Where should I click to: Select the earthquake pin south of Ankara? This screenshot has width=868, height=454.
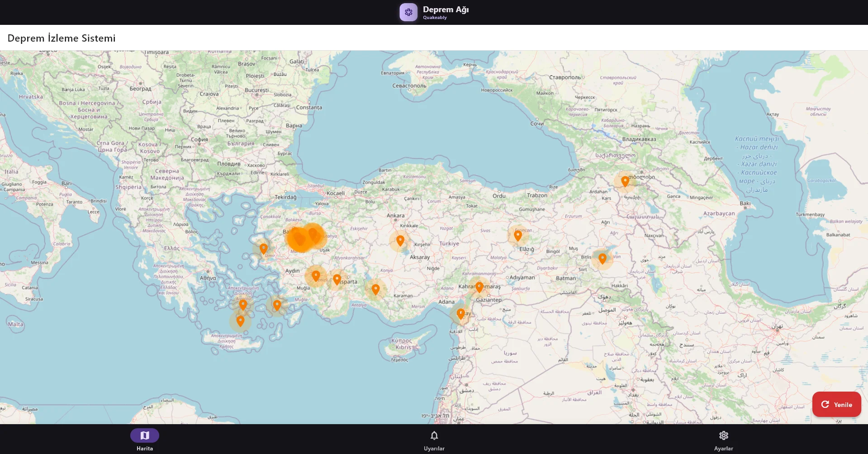(x=400, y=240)
